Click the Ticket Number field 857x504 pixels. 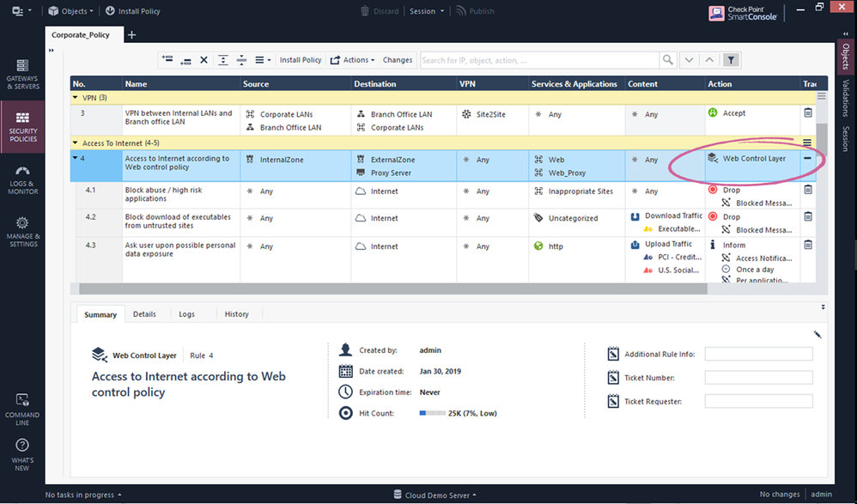click(x=758, y=378)
